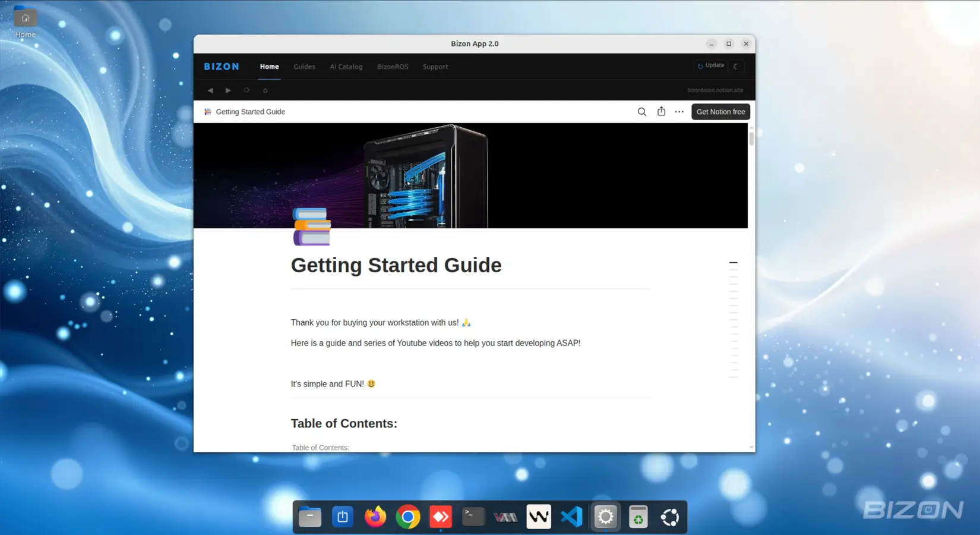The image size is (980, 535).
Task: Click the back navigation arrow
Action: pos(210,90)
